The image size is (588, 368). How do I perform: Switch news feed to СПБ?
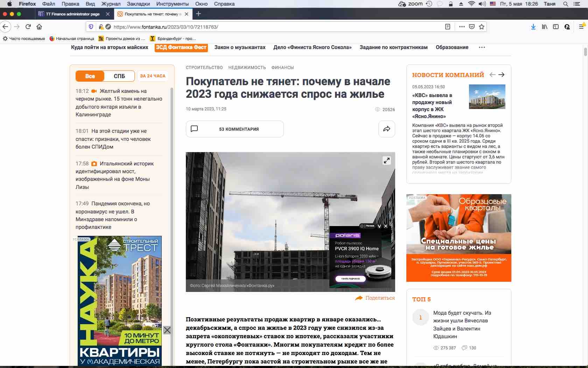point(119,76)
